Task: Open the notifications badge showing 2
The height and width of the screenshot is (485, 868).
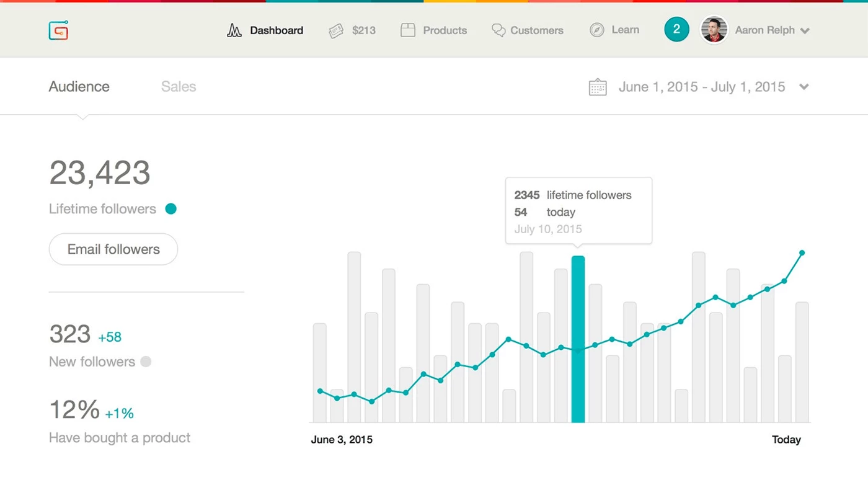Action: tap(676, 30)
